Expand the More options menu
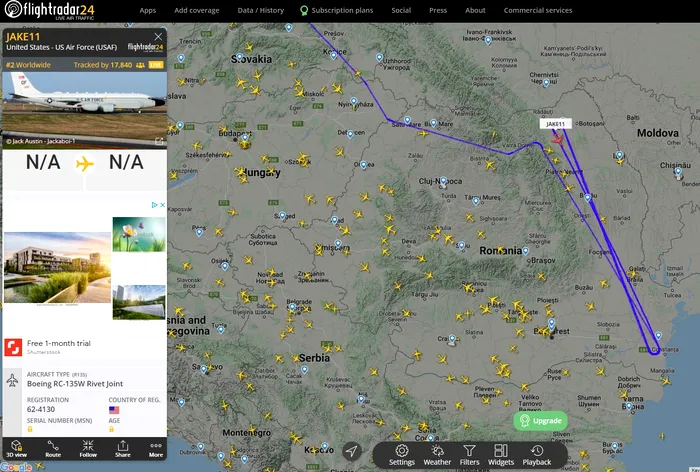The height and width of the screenshot is (472, 700). 155,448
